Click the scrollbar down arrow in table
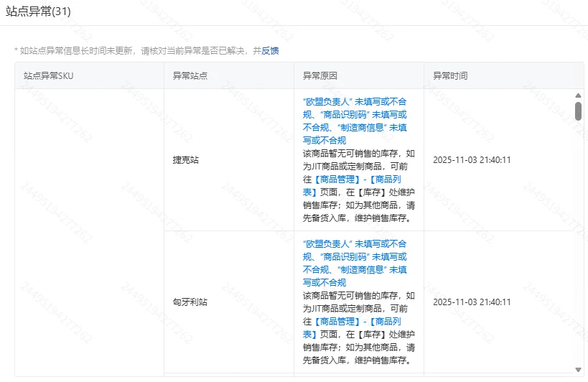 point(578,369)
